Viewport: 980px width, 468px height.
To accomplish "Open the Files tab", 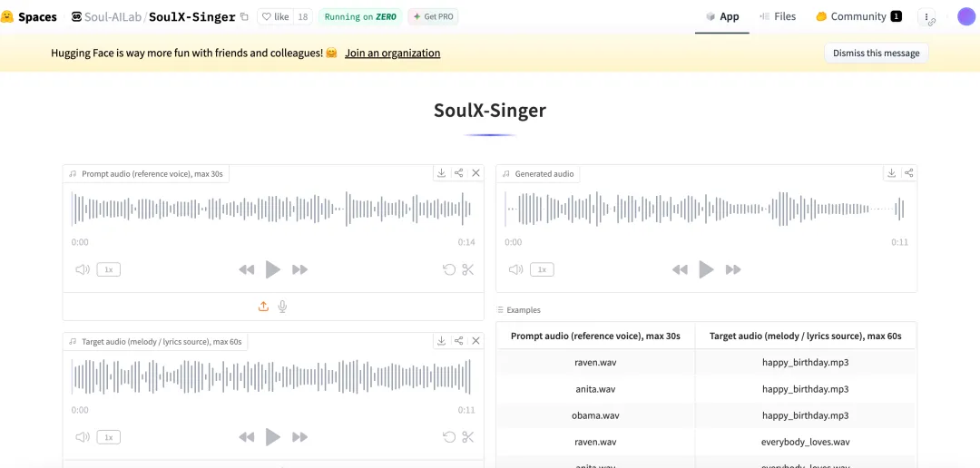I will [778, 17].
